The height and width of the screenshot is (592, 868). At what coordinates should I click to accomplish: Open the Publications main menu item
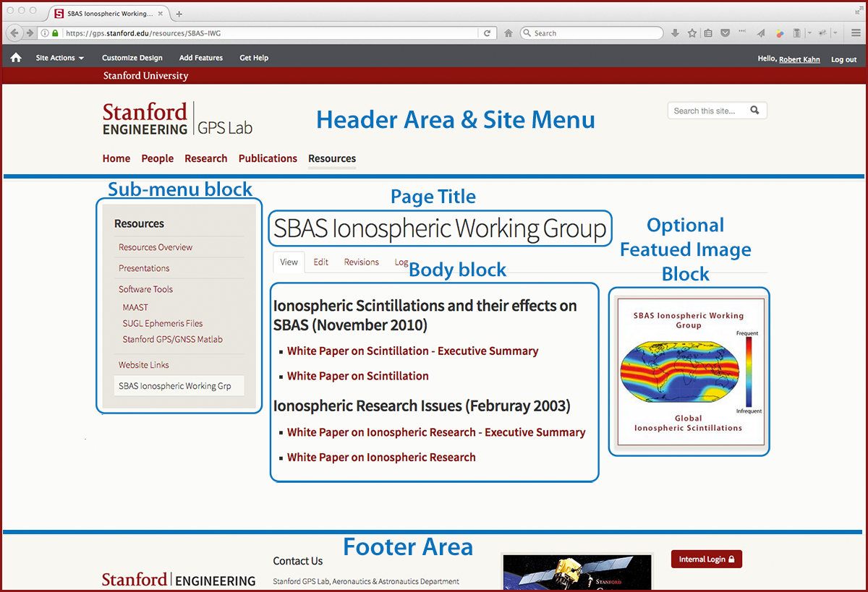click(268, 158)
